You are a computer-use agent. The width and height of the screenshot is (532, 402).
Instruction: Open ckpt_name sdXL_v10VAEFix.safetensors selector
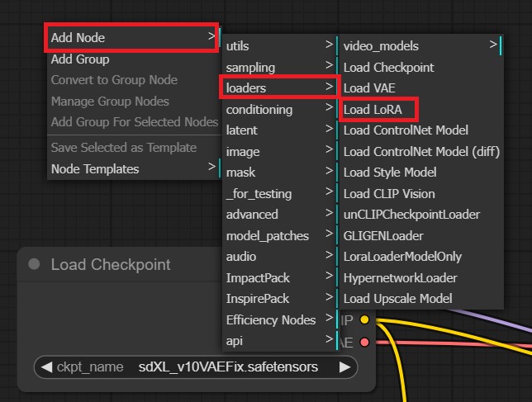196,367
